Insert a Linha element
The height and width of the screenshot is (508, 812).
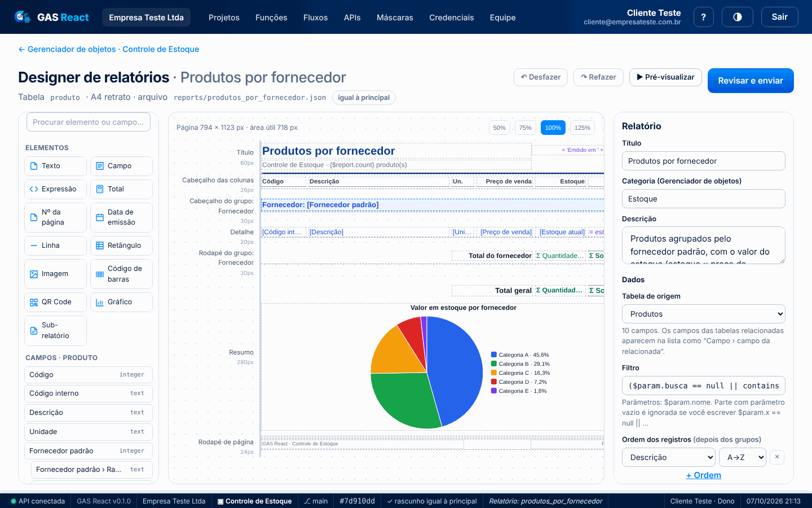pos(55,246)
